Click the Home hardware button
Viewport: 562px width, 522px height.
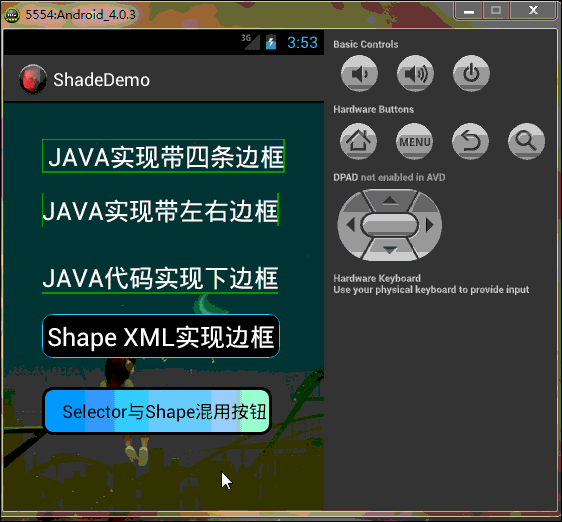pos(358,141)
